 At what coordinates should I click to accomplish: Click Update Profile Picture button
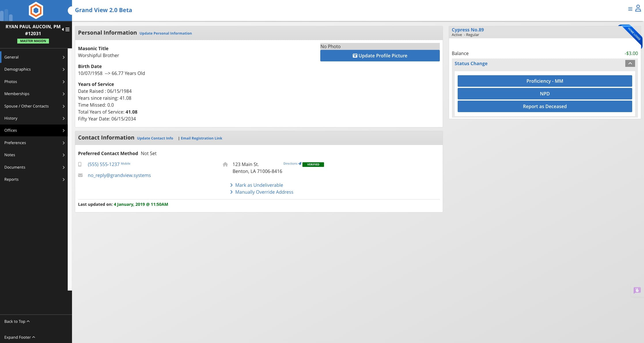pyautogui.click(x=380, y=56)
